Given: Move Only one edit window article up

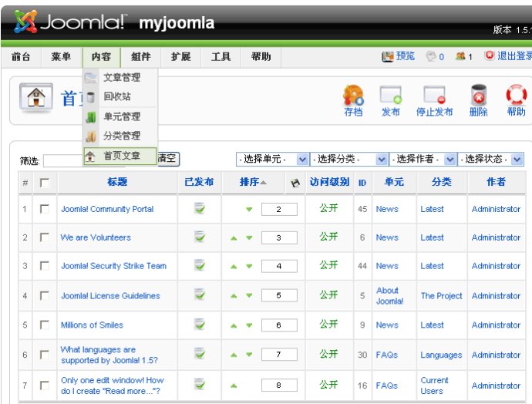Looking at the screenshot, I should coord(234,385).
